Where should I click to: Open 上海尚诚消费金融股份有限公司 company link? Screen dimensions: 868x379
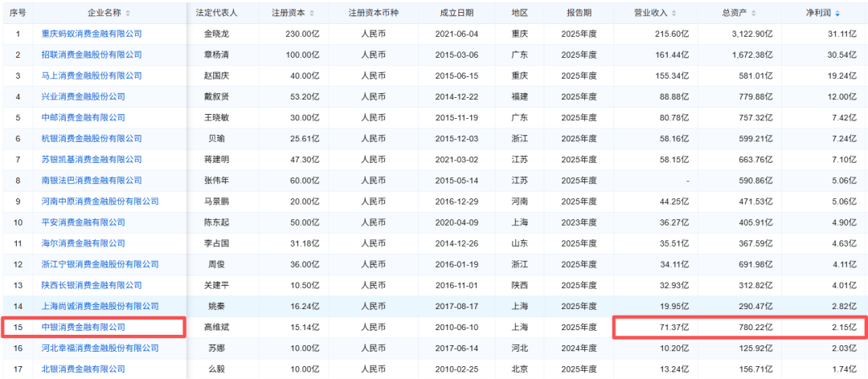pyautogui.click(x=100, y=306)
